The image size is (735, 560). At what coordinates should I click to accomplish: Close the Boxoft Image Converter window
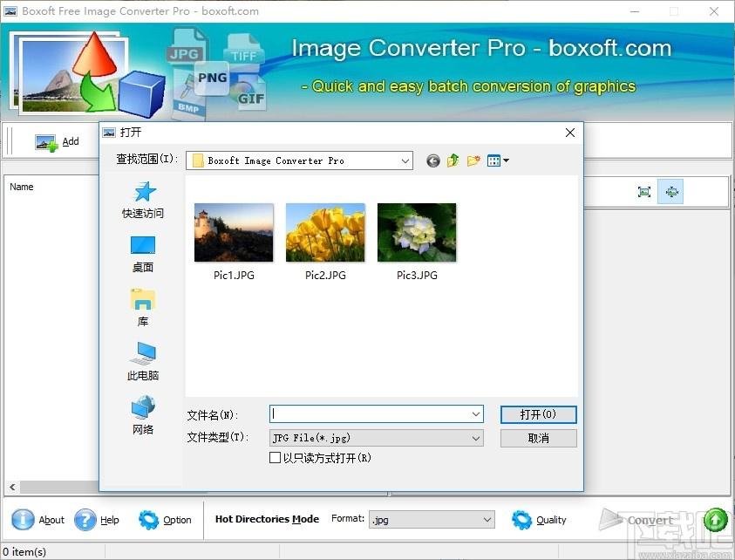[714, 11]
